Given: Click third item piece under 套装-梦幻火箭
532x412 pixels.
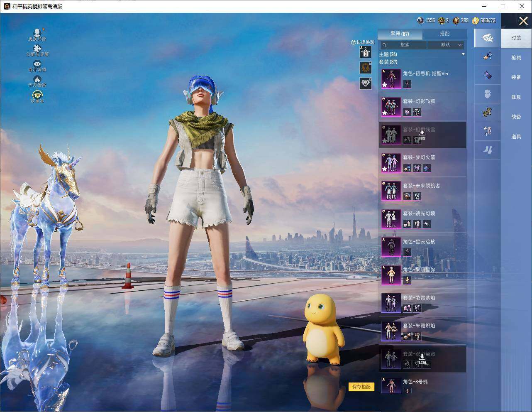Looking at the screenshot, I should coord(426,168).
